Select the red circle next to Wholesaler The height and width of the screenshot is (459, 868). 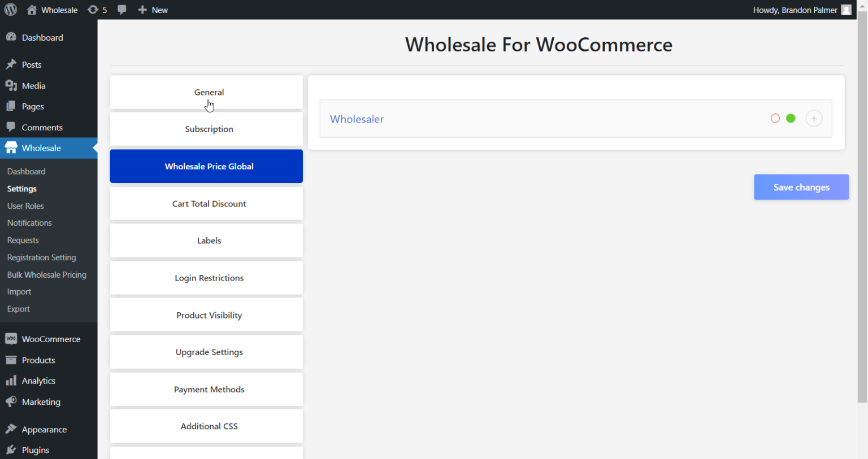[x=775, y=118]
